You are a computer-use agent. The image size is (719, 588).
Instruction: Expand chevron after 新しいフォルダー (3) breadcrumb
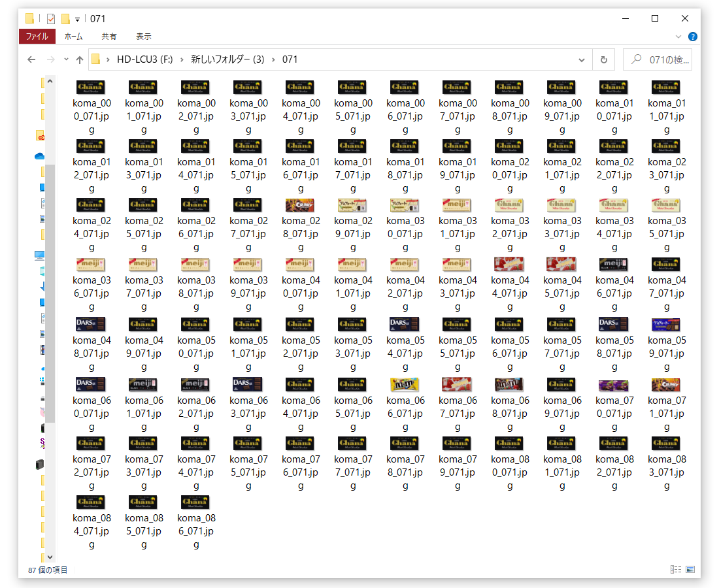(x=273, y=59)
